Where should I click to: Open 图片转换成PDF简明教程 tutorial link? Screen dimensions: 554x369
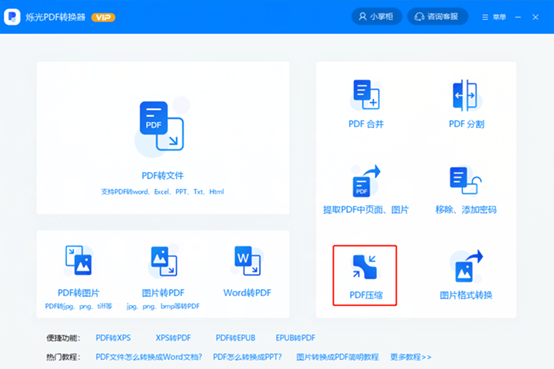click(x=337, y=357)
